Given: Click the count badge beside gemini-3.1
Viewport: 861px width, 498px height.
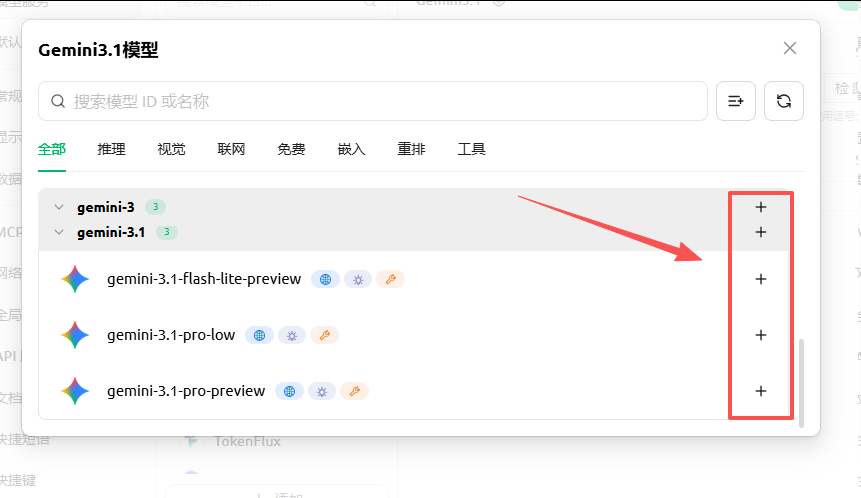Looking at the screenshot, I should tap(166, 232).
